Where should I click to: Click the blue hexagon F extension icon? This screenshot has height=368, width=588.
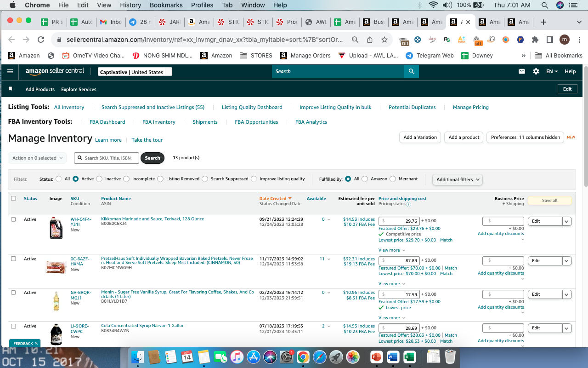click(520, 40)
